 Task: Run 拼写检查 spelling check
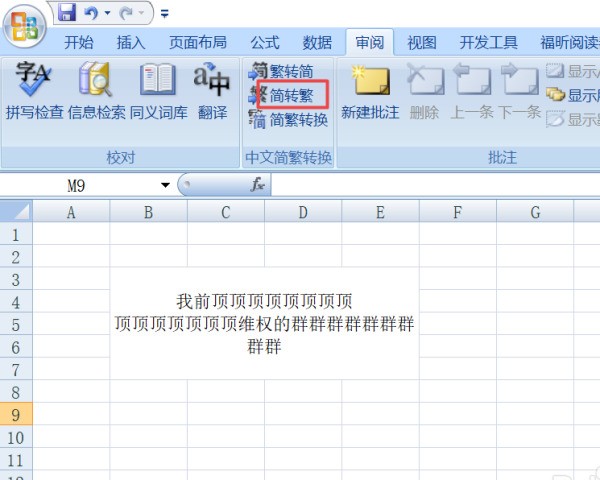tap(34, 91)
